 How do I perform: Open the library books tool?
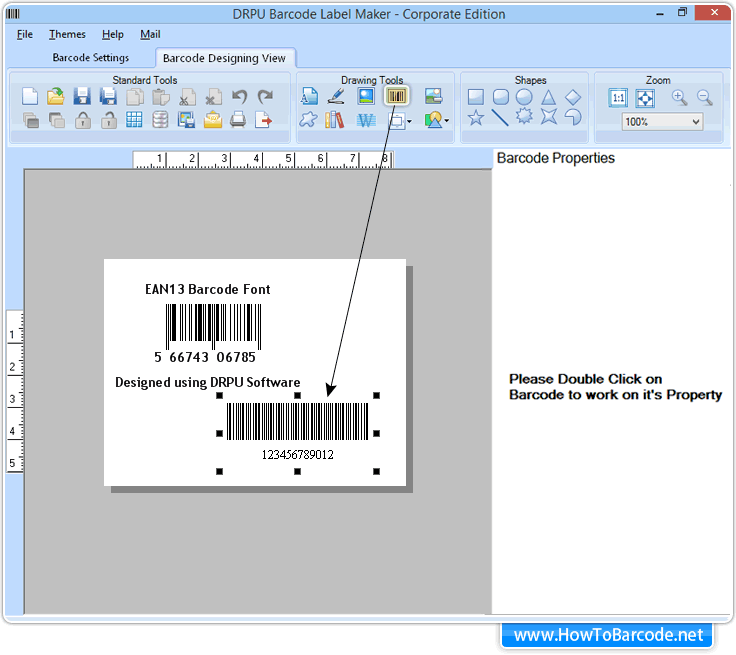click(334, 120)
